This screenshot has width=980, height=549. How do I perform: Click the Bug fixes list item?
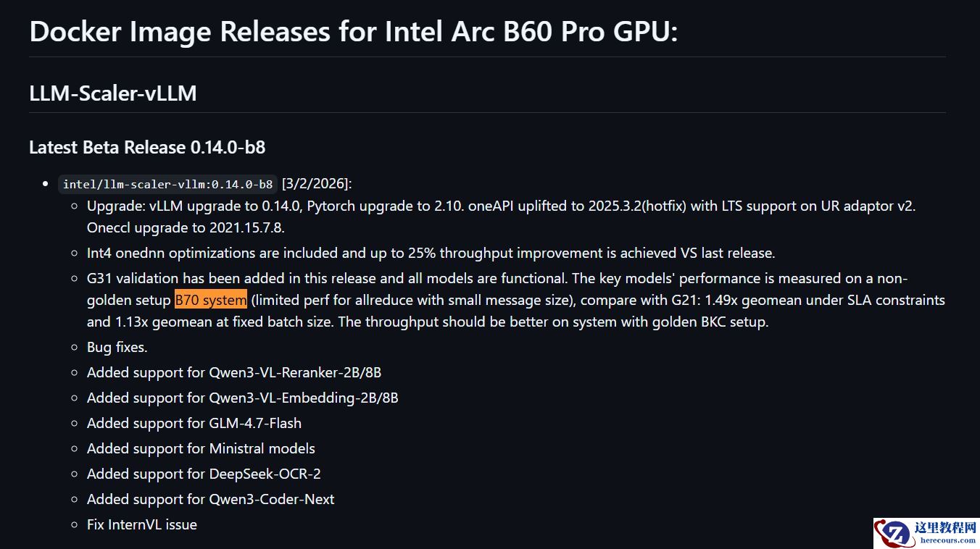pos(117,347)
